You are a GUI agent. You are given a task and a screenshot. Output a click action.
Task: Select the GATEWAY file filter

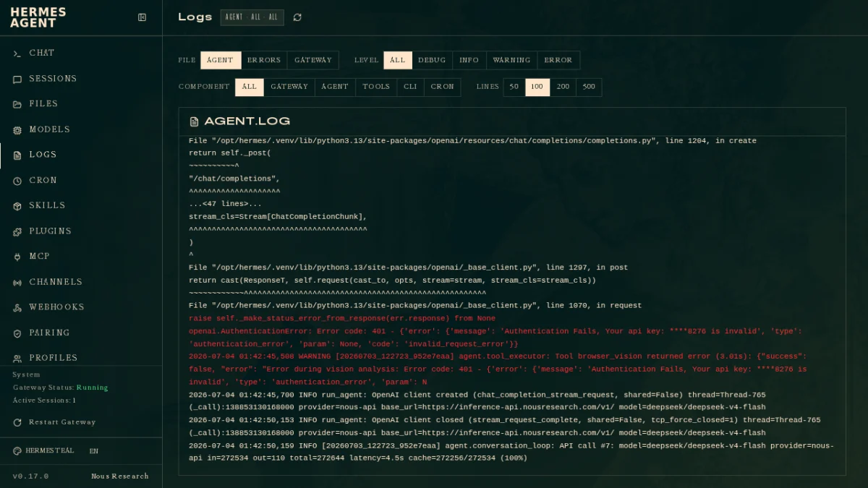[312, 60]
